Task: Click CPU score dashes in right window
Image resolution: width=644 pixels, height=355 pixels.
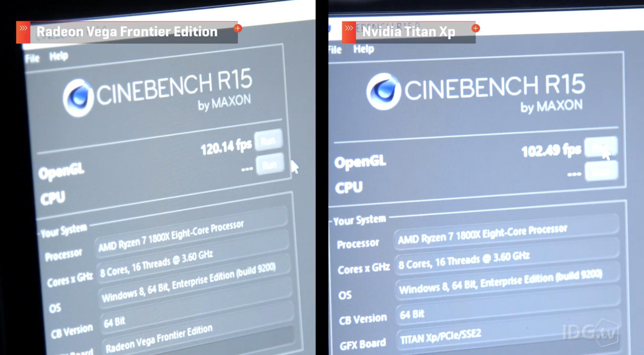Action: pos(574,174)
